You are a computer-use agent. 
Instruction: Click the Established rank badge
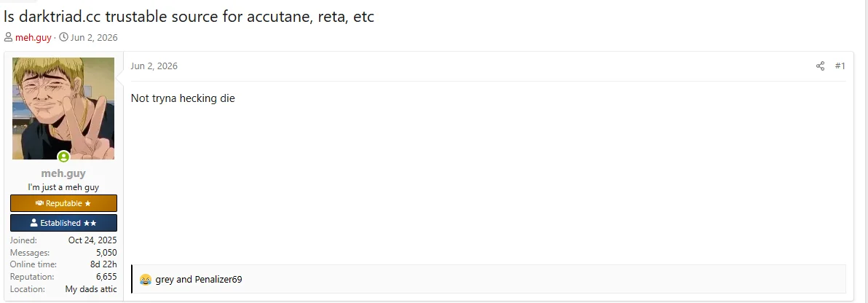click(63, 223)
